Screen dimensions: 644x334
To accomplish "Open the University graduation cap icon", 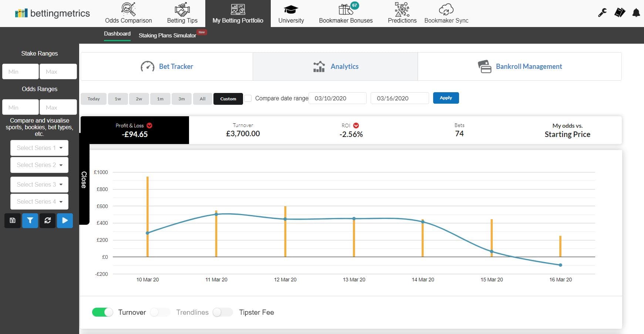I will coord(291,10).
